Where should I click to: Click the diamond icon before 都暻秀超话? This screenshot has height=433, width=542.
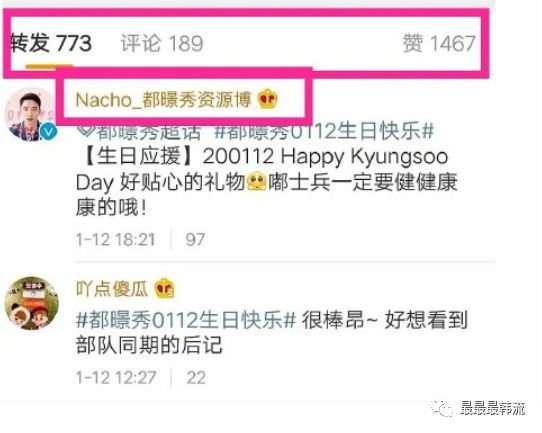tap(85, 131)
